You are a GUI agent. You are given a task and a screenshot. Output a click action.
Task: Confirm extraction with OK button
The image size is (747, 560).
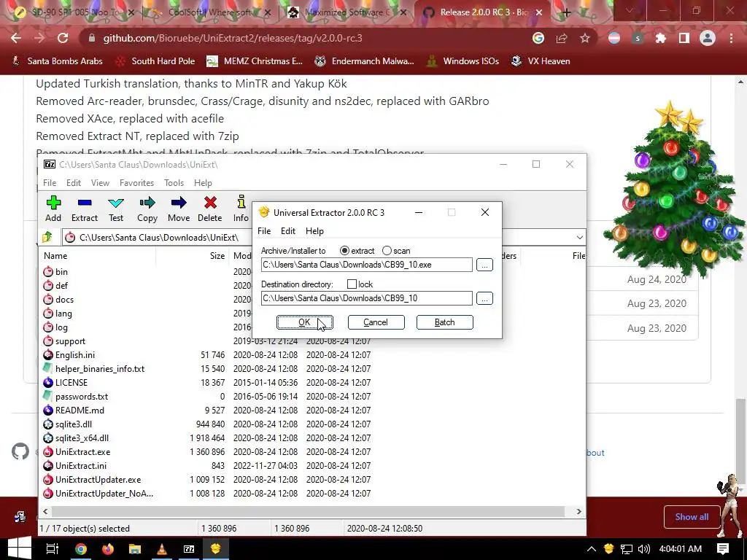click(304, 322)
